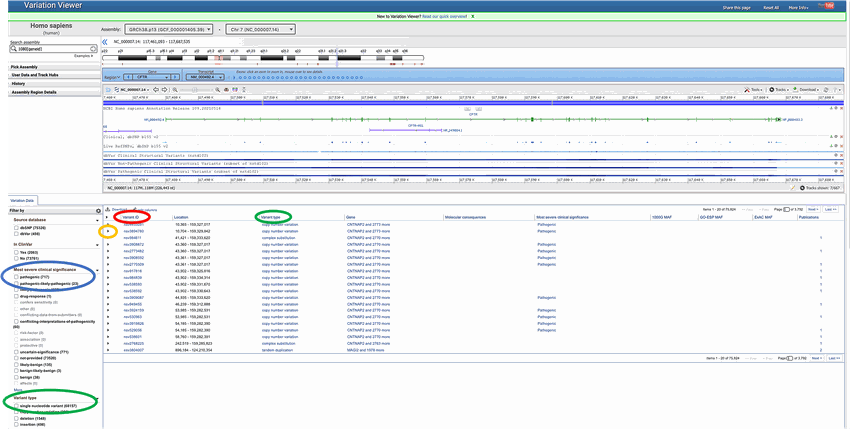Open the Tracks menu in viewer toolbar

click(778, 89)
